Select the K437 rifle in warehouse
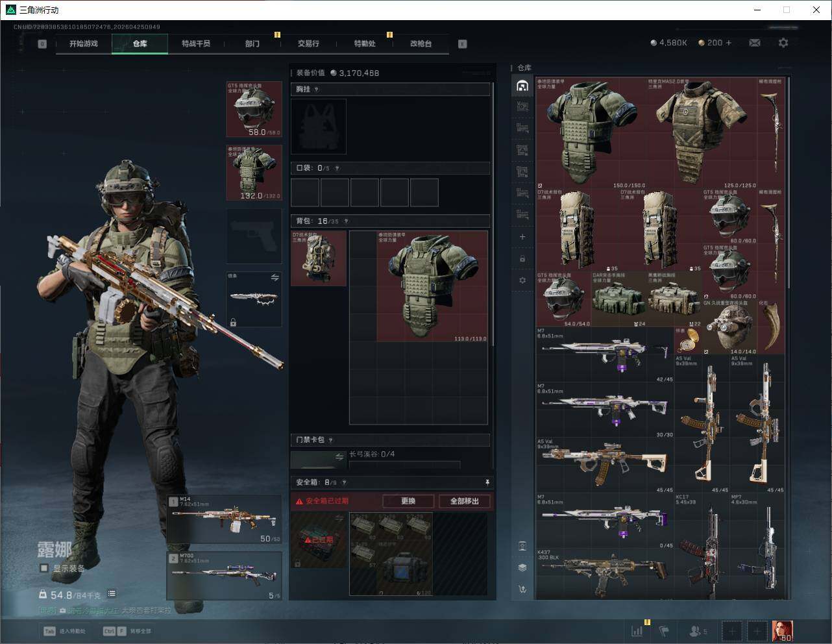The image size is (832, 644). click(x=606, y=575)
